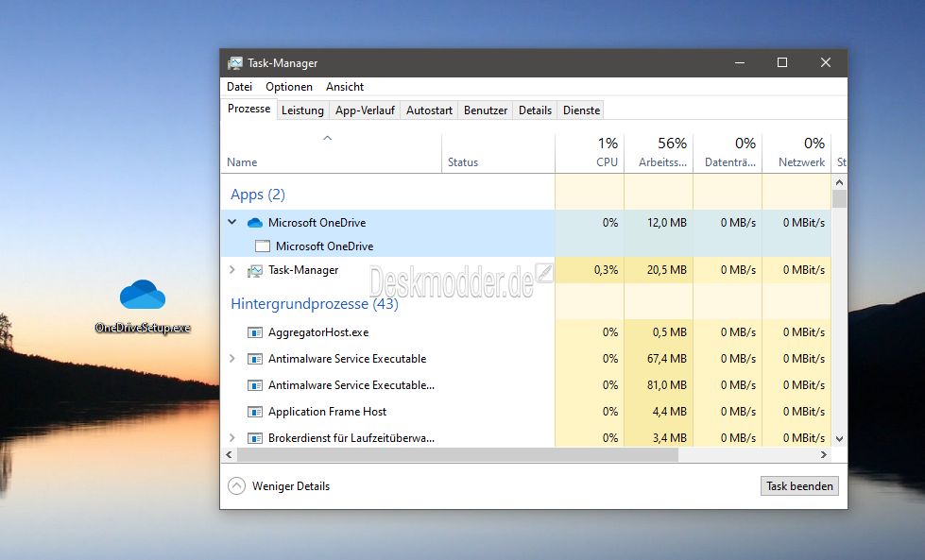Open the Optionen menu
Image resolution: width=925 pixels, height=560 pixels.
289,87
